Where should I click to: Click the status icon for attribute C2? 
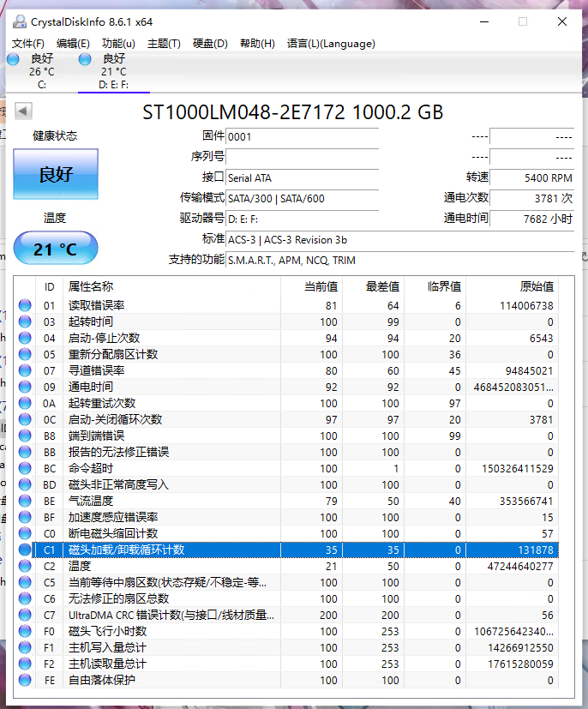pyautogui.click(x=25, y=566)
